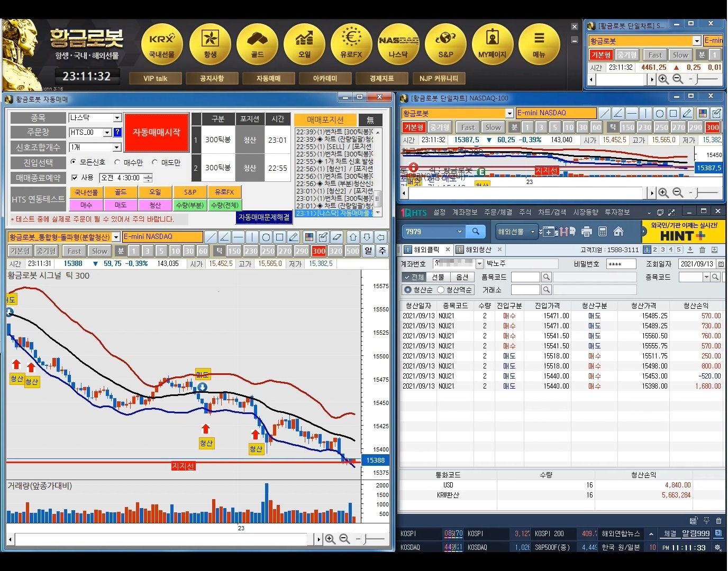Select 매수만 radio button
Viewport: 728px width, 571px height.
pos(117,162)
